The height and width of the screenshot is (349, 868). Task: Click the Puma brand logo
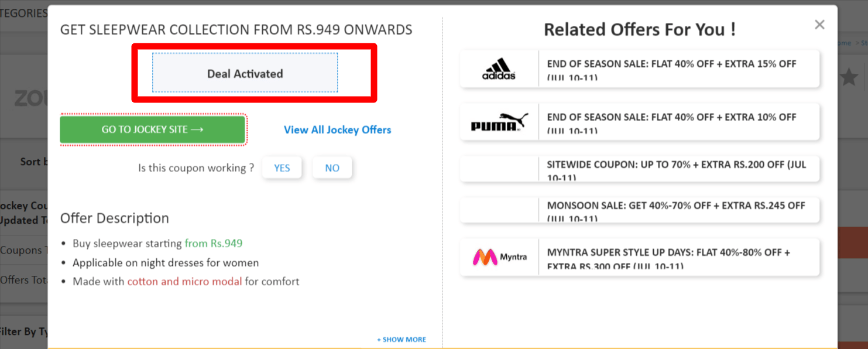pyautogui.click(x=498, y=121)
